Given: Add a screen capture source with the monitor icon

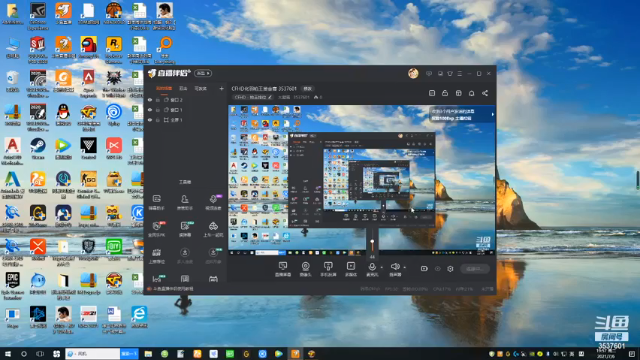Looking at the screenshot, I should [x=282, y=269].
